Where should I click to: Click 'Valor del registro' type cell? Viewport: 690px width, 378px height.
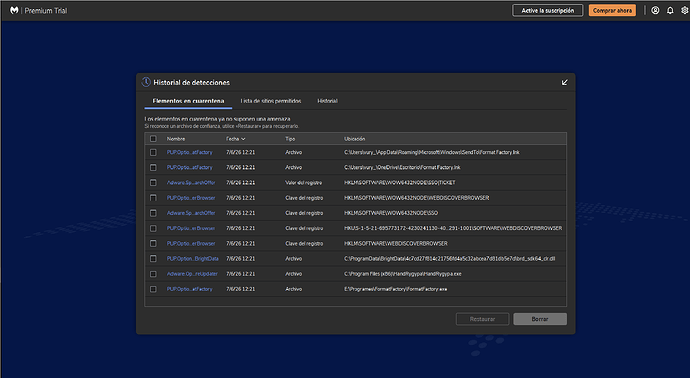click(x=304, y=183)
